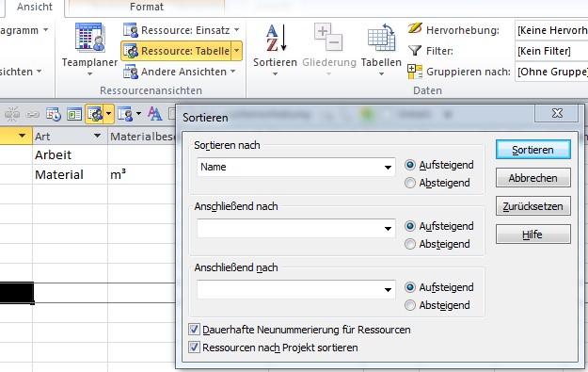Image resolution: width=588 pixels, height=372 pixels.
Task: Open the Ohne Gruppe combo box
Action: tap(551, 72)
